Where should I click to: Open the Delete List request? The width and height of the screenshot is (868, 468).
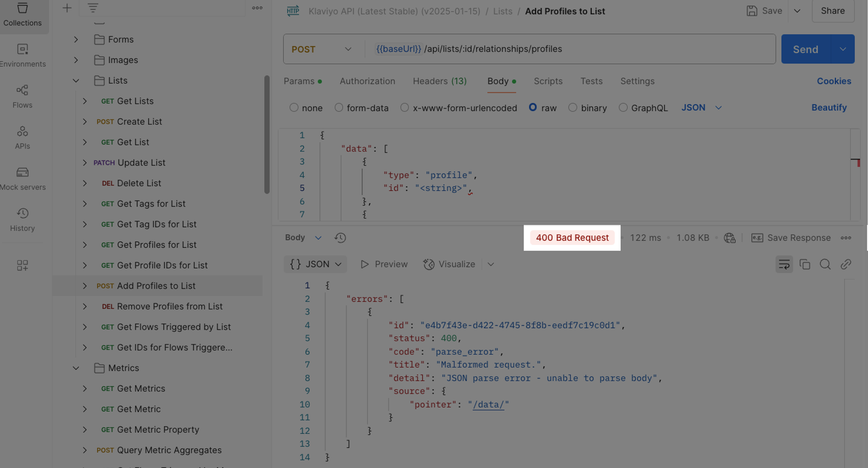(x=139, y=183)
